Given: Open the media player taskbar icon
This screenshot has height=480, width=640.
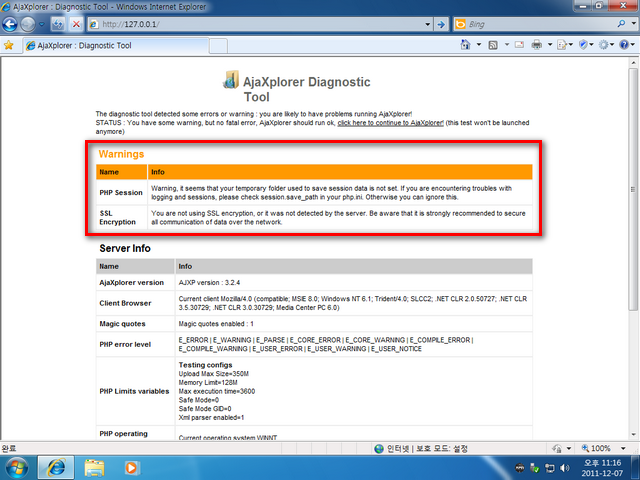Looking at the screenshot, I should pos(131,468).
